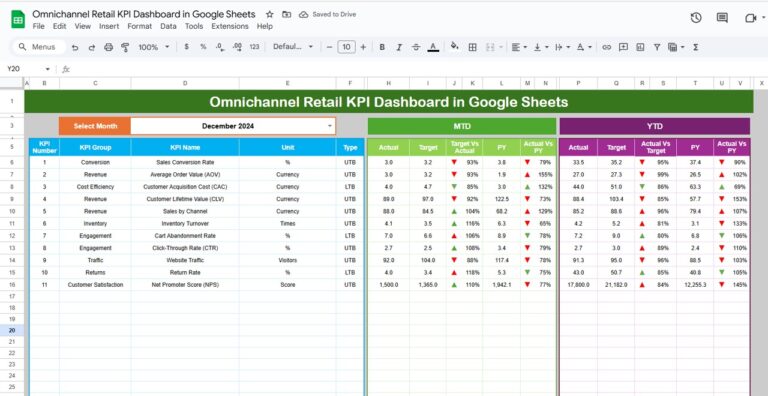Insert a comment from the toolbar

[x=623, y=47]
